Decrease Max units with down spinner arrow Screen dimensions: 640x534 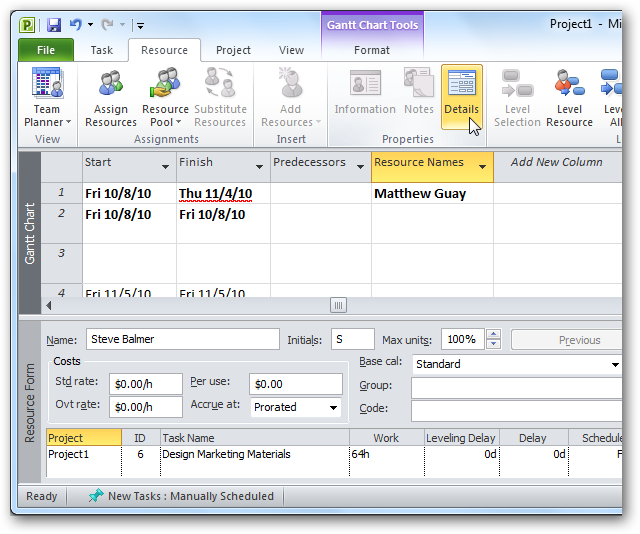click(x=493, y=344)
